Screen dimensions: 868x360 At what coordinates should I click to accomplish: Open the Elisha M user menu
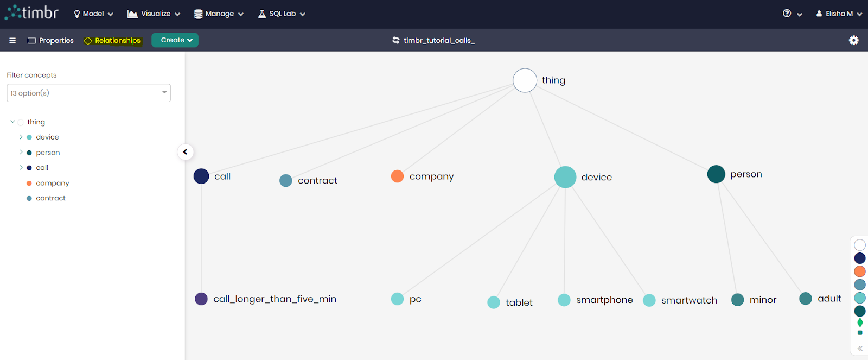[839, 14]
